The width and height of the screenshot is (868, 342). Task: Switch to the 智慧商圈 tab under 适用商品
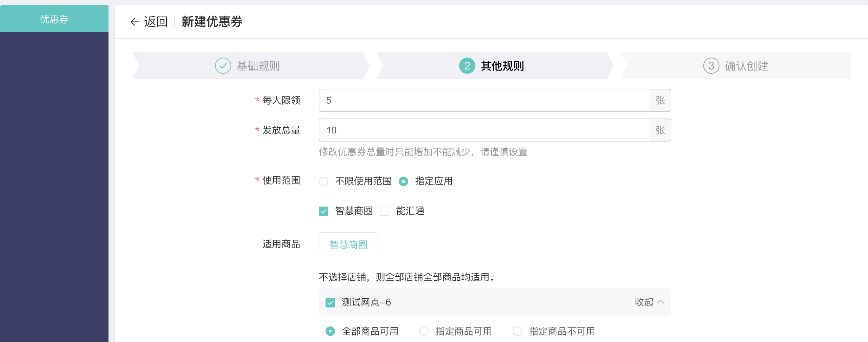349,244
